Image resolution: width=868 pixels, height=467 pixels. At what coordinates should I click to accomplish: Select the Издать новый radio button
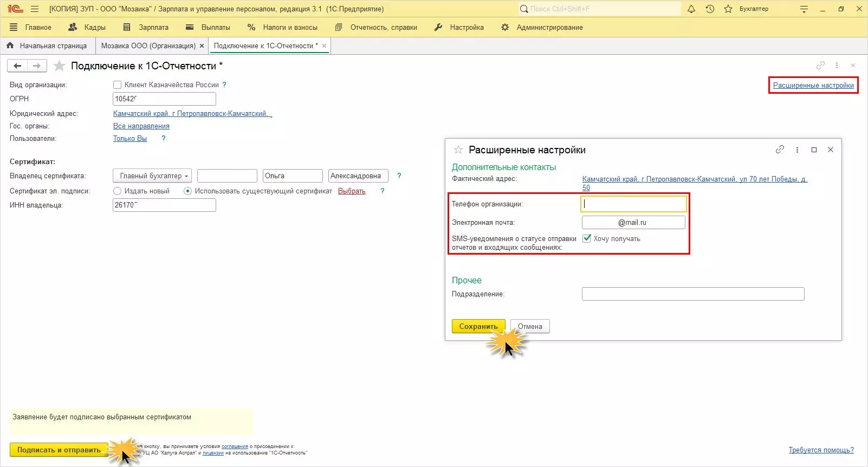click(x=117, y=191)
